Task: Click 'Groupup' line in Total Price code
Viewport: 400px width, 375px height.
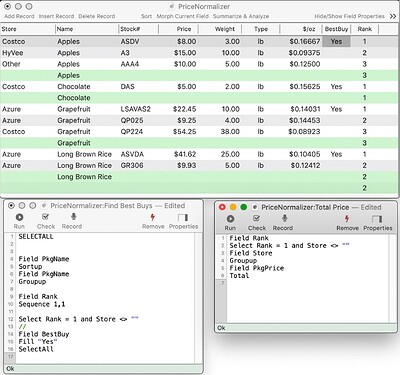Action: 243,261
